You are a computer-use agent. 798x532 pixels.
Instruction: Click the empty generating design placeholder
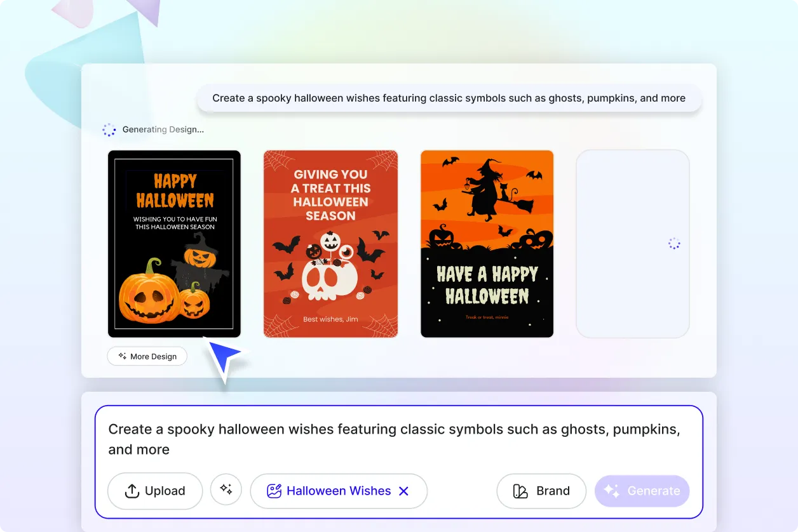click(632, 243)
